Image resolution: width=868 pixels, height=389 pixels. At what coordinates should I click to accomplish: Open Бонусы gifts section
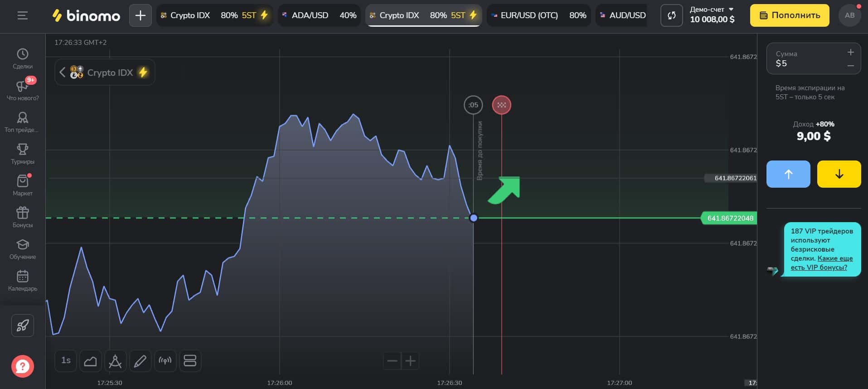pos(23,218)
